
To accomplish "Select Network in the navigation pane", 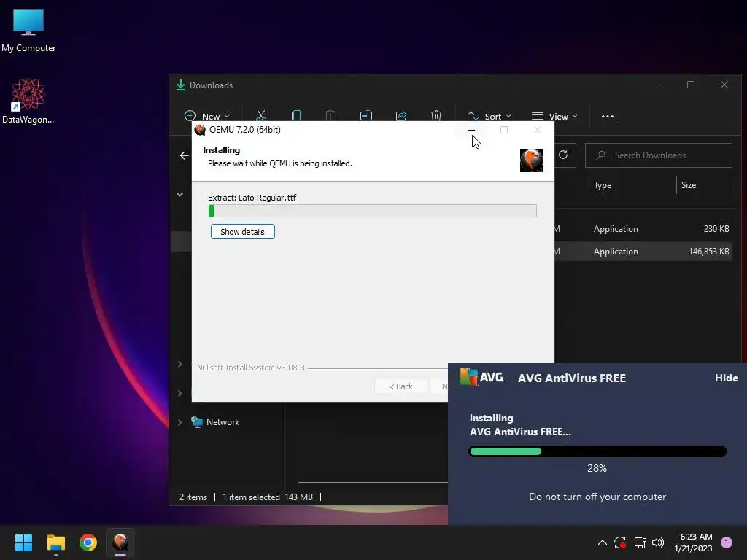I will [215, 422].
